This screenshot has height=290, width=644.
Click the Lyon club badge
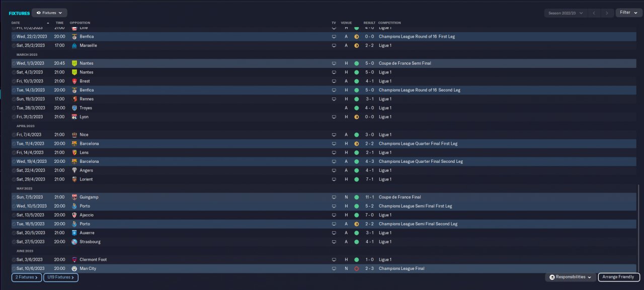(74, 117)
